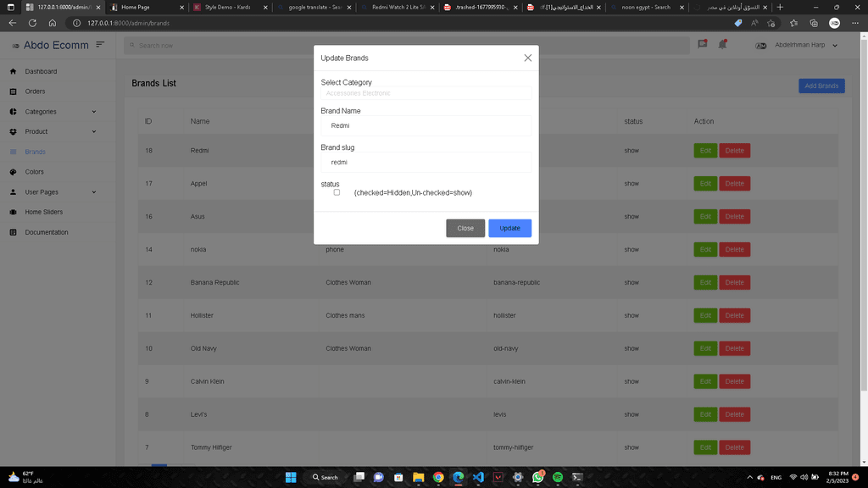
Task: Click the Search now field
Action: [x=407, y=46]
